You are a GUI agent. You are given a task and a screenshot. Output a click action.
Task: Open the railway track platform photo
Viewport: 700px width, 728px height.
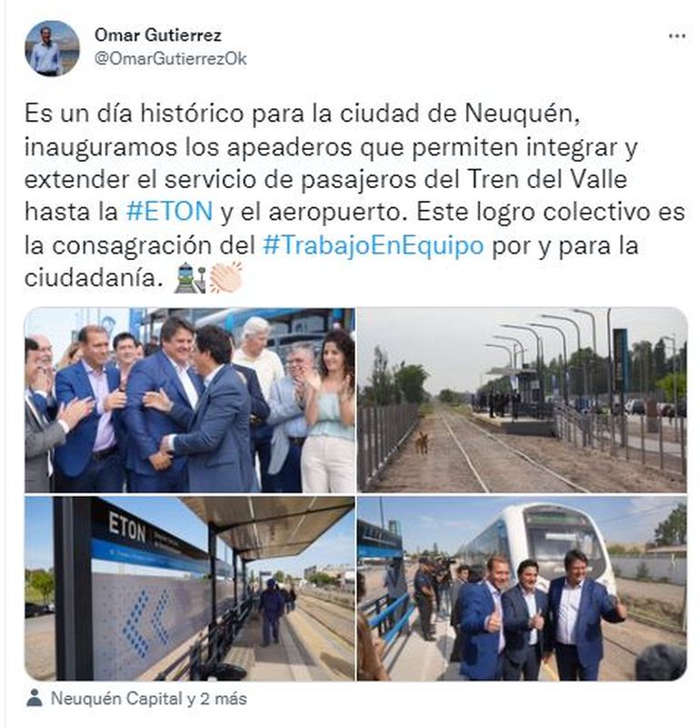522,400
